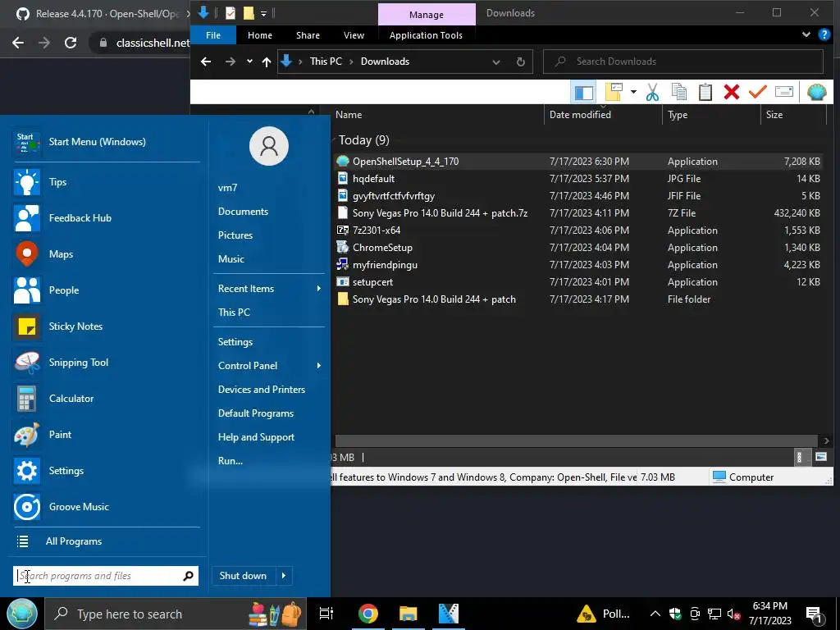Click the Cut scissors icon
The height and width of the screenshot is (630, 840).
(x=652, y=92)
